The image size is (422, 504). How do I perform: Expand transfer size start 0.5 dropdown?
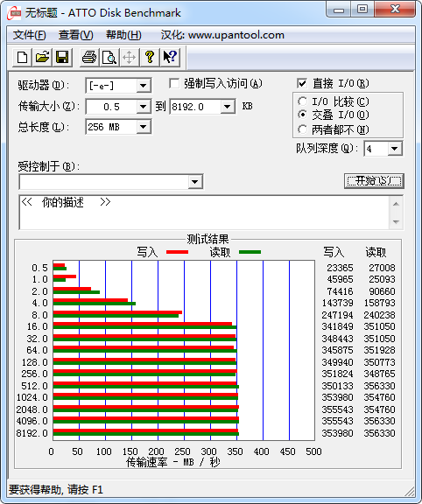(x=143, y=107)
